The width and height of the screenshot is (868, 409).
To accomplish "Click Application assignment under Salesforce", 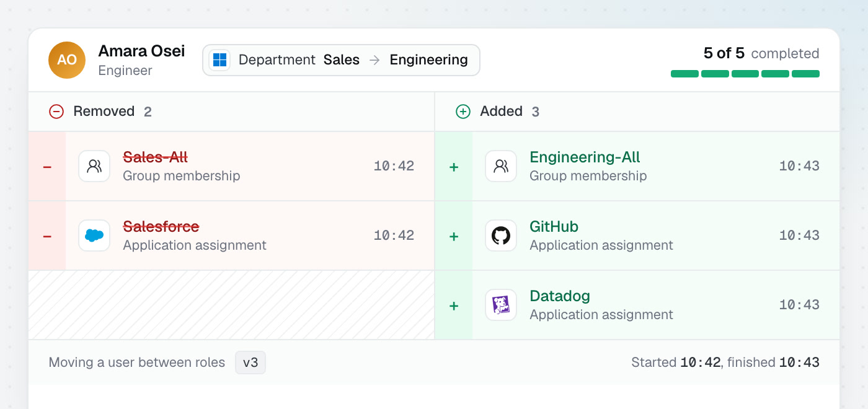I will point(195,245).
